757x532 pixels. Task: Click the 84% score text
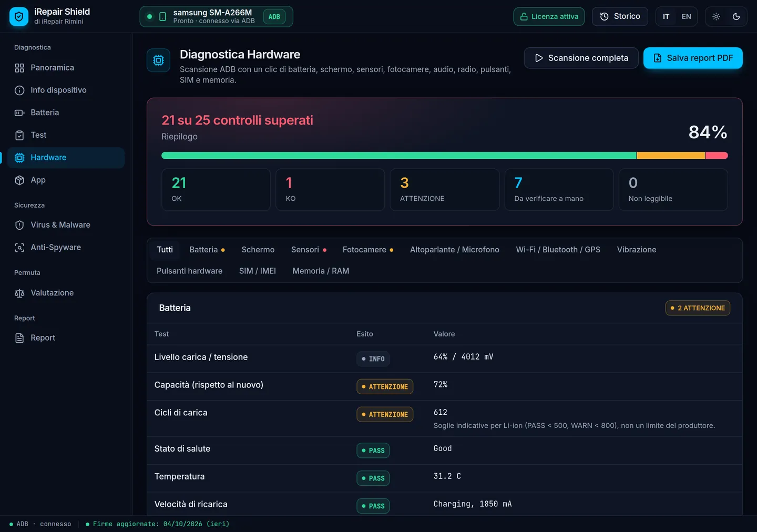[708, 132]
